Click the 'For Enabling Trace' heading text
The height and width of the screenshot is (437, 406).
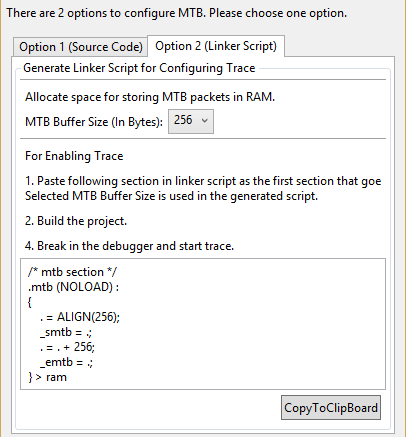tap(74, 156)
